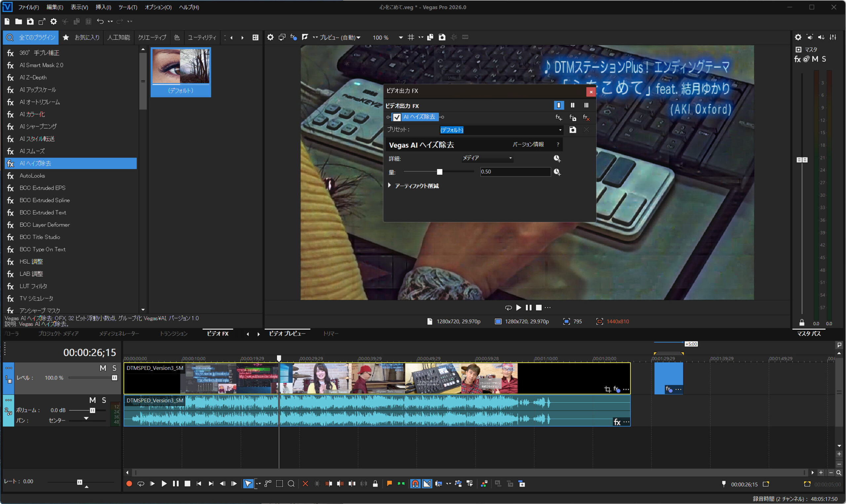
Task: Click the red X delete icon in timeline toolbar
Action: [x=305, y=484]
